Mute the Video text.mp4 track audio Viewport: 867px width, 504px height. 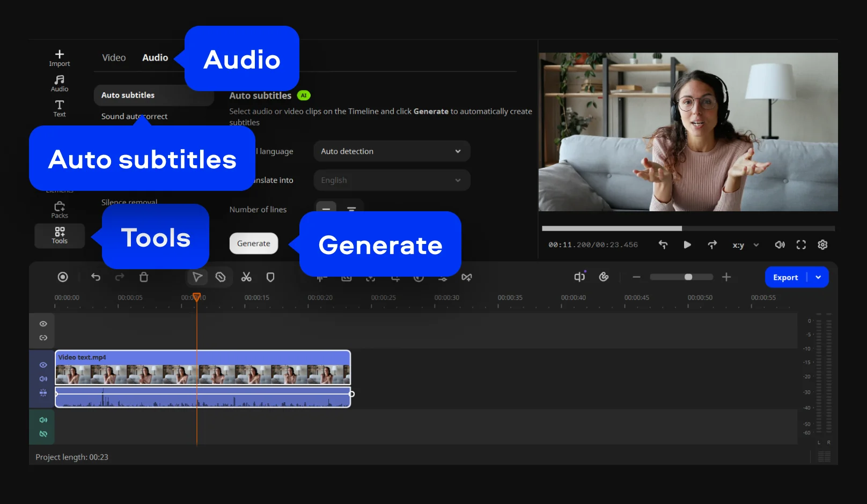coord(43,379)
